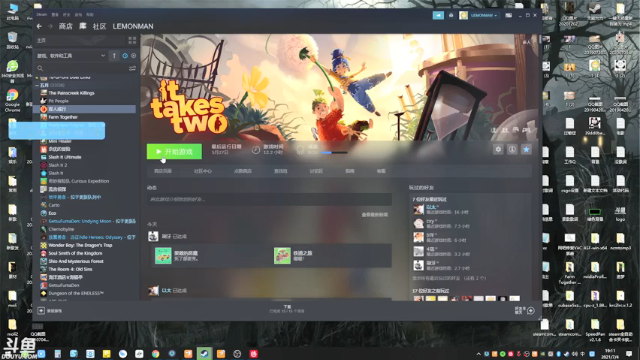Switch to the 社区中心 community hub tab

[x=203, y=171]
